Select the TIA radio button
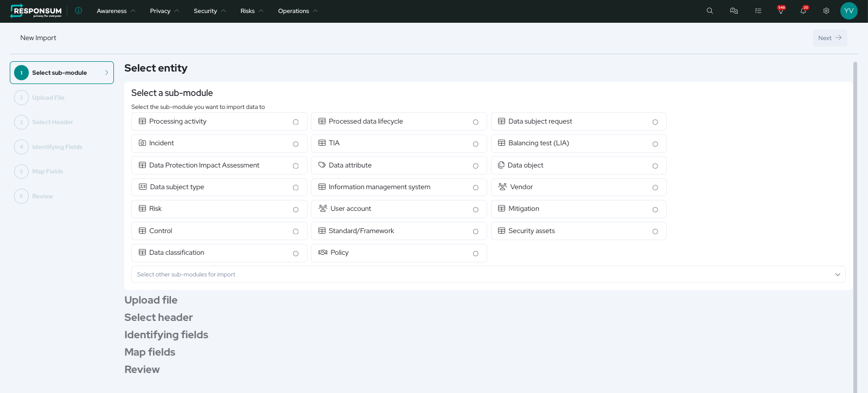This screenshot has height=393, width=868. coord(476,144)
